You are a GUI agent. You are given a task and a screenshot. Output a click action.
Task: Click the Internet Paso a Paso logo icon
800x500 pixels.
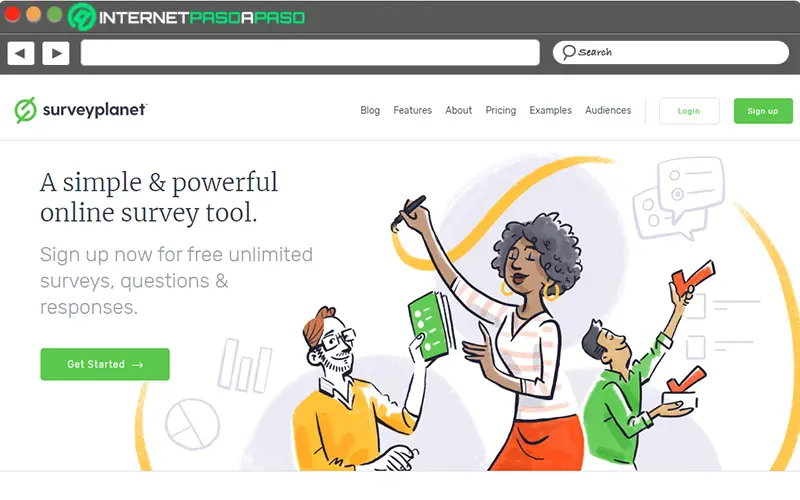click(x=82, y=17)
